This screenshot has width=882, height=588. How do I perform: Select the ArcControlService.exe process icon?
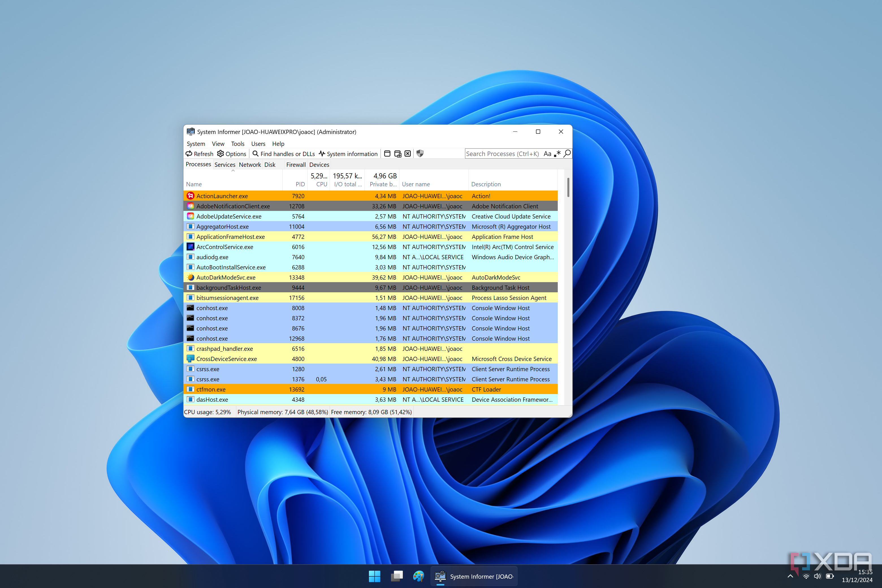[191, 247]
